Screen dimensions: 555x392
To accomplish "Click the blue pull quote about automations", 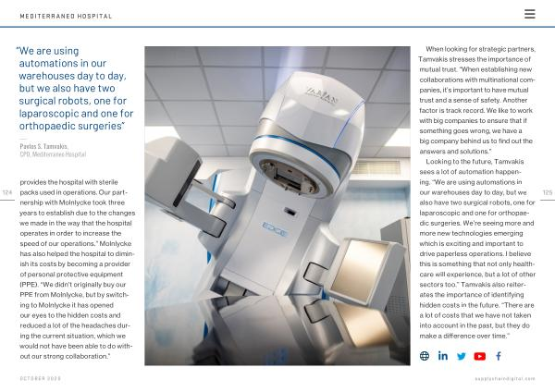I will (76, 88).
